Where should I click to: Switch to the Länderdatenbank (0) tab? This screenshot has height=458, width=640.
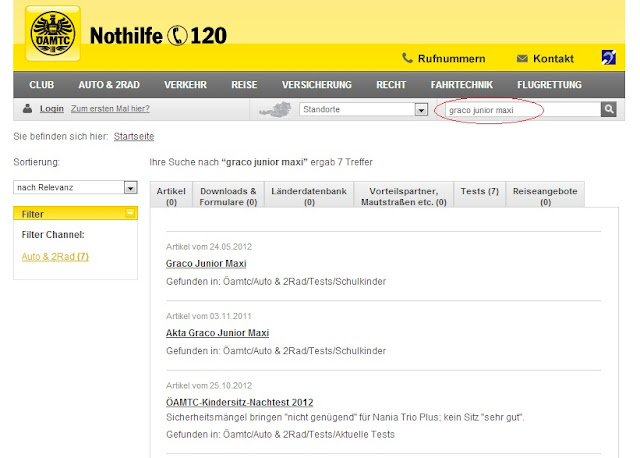[309, 196]
